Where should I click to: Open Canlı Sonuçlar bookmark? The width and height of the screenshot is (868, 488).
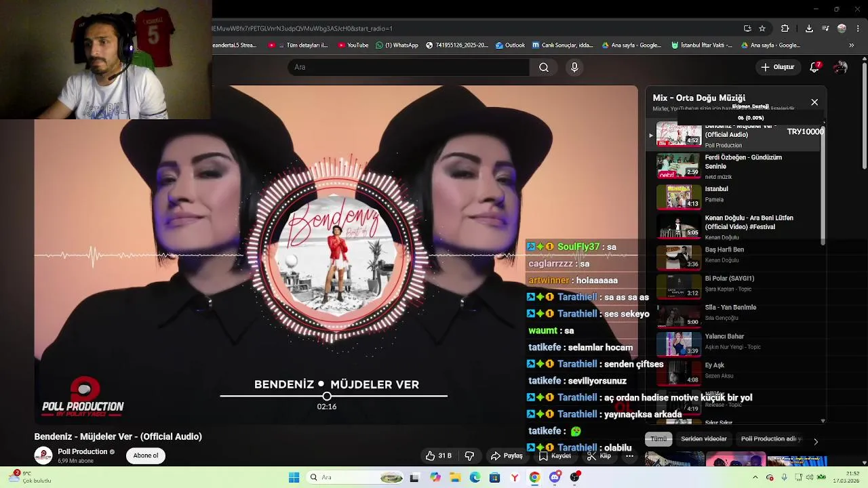562,45
